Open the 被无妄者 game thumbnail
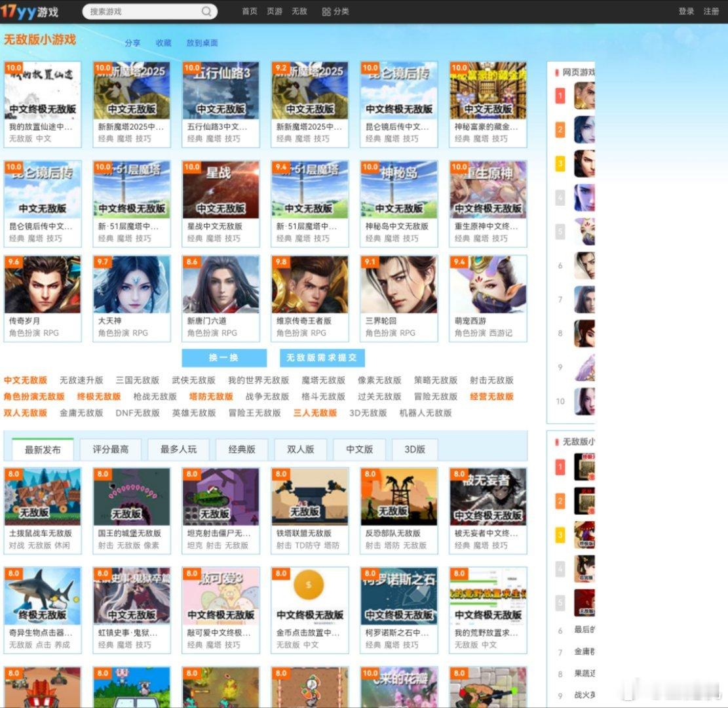728x708 pixels. point(488,497)
